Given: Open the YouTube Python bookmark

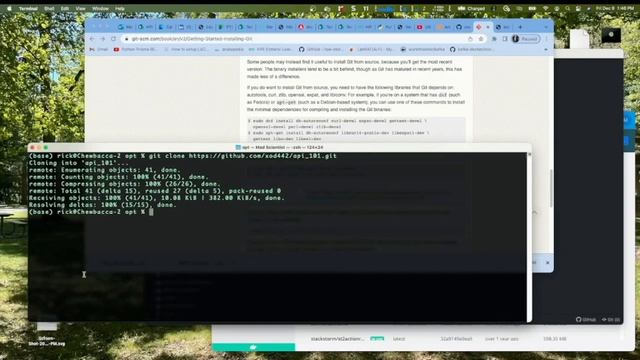Looking at the screenshot, I should pos(136,49).
